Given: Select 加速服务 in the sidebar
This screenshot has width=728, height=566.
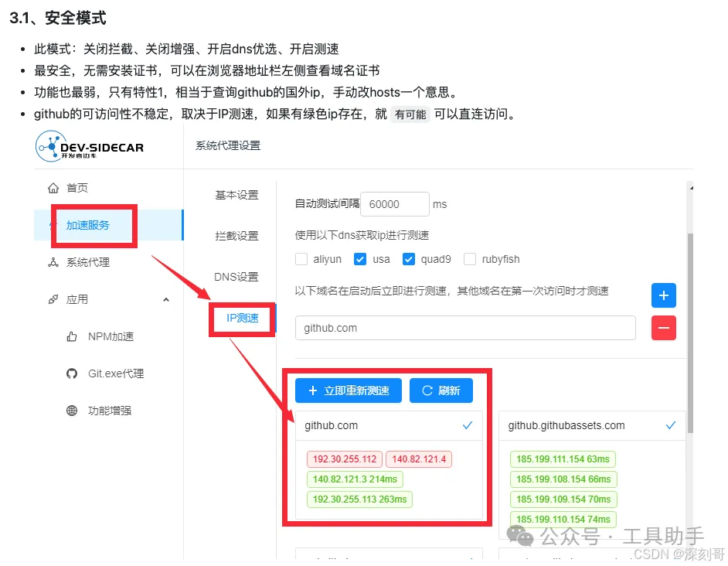Looking at the screenshot, I should (x=88, y=225).
